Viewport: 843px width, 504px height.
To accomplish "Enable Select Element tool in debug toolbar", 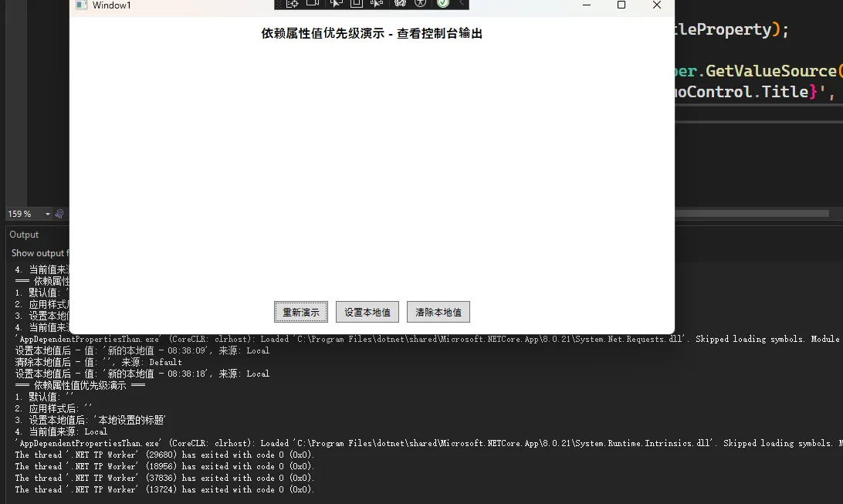I will 335,4.
